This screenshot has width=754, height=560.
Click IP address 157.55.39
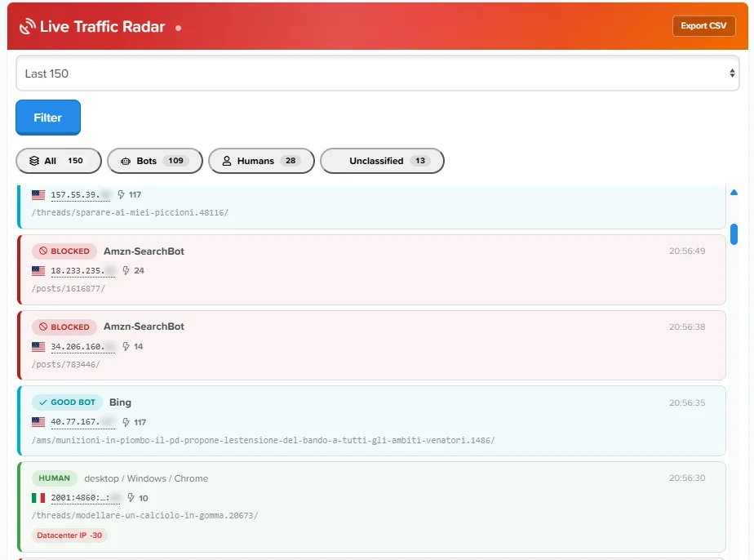coord(80,195)
